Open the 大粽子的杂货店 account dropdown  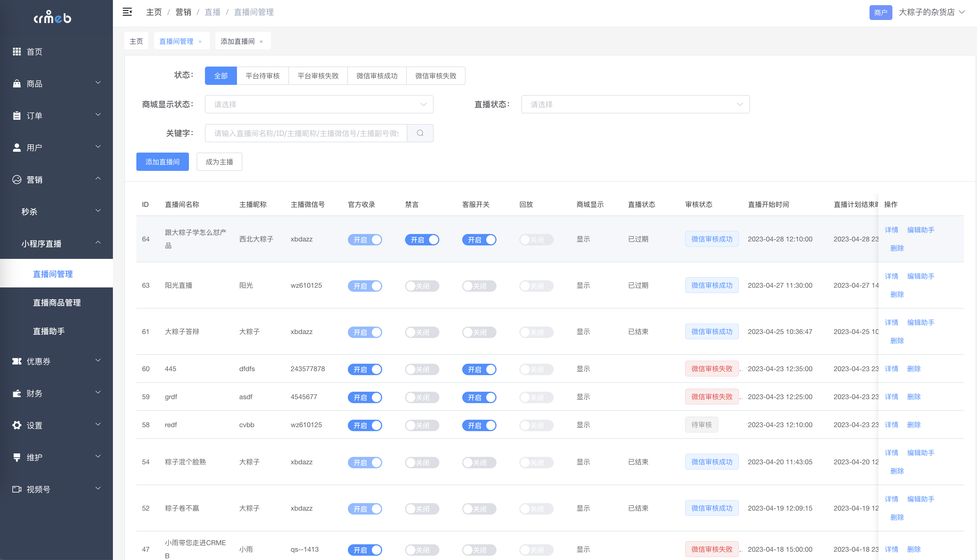pyautogui.click(x=932, y=12)
